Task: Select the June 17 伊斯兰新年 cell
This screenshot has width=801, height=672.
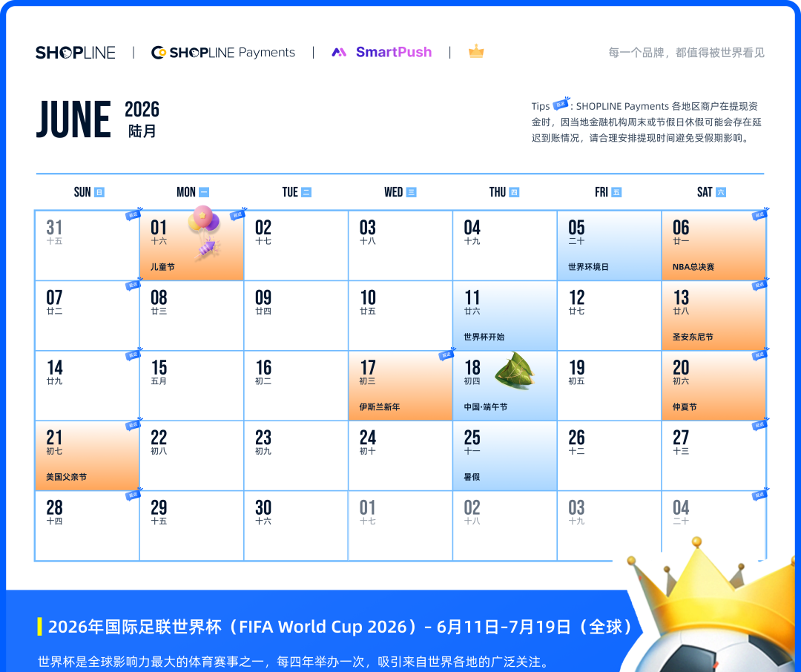Action: coord(400,386)
